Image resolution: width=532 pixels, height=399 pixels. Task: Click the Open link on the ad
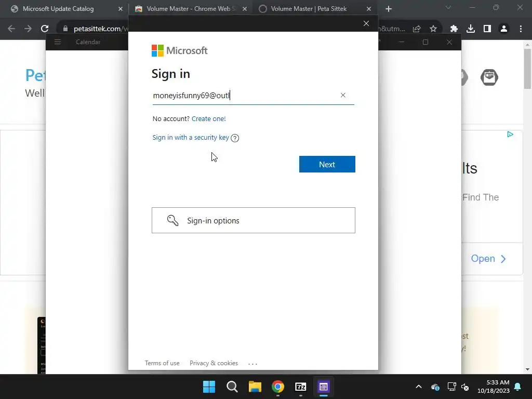pyautogui.click(x=488, y=259)
